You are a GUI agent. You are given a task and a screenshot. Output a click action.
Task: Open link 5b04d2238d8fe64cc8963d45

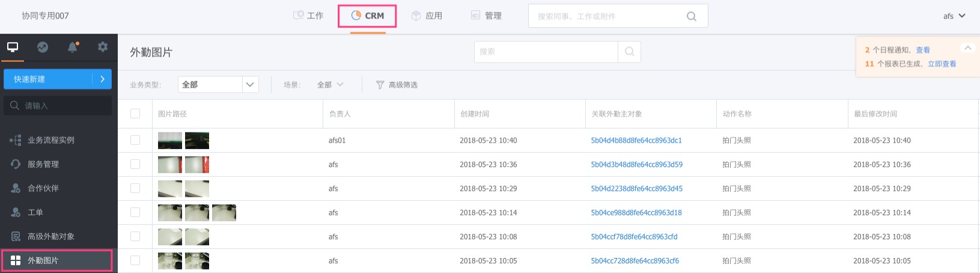(636, 188)
